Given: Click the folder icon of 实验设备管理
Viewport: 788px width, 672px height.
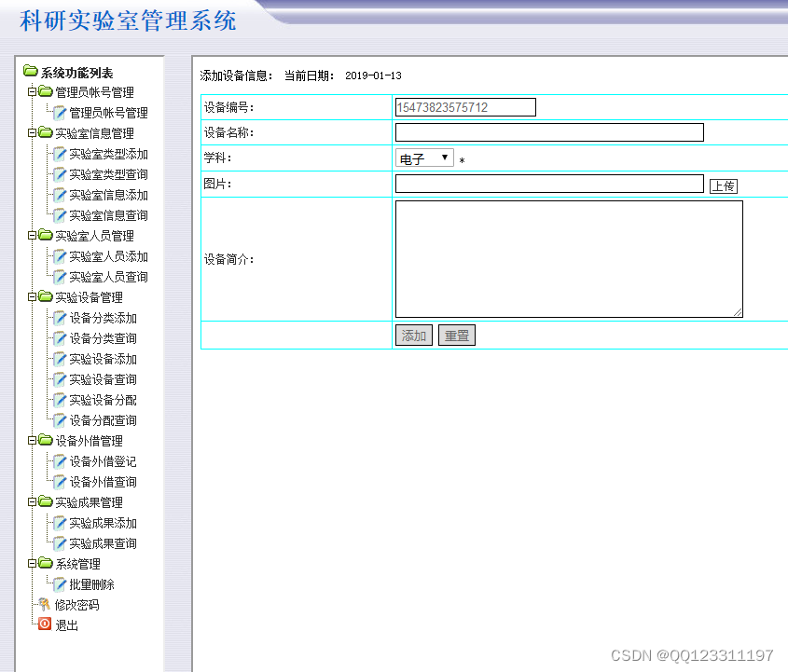Looking at the screenshot, I should tap(46, 296).
